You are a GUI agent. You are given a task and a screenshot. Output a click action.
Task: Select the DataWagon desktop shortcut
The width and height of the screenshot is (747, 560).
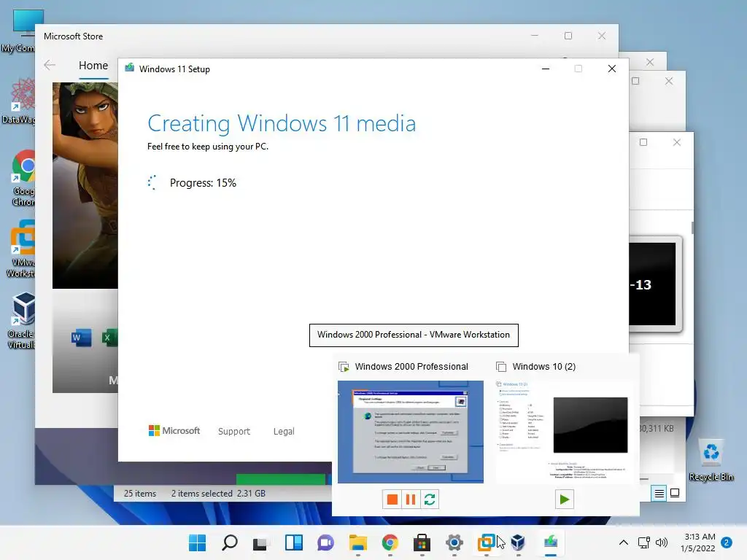19,101
